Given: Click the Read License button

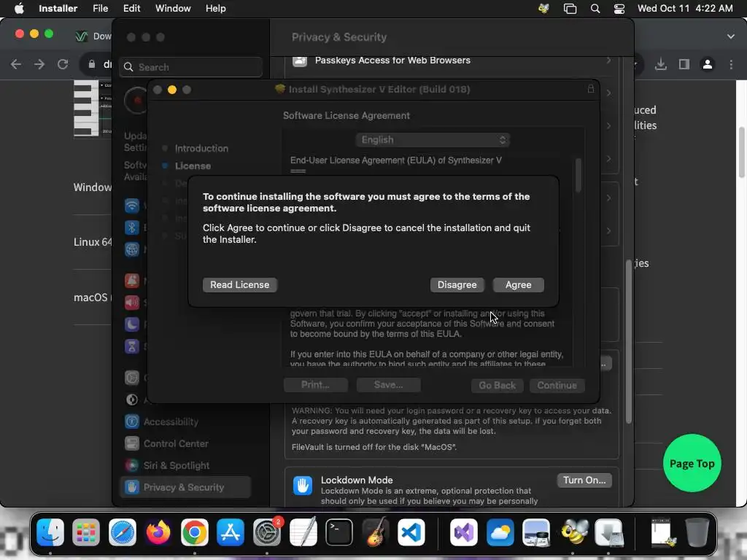Looking at the screenshot, I should click(x=239, y=285).
